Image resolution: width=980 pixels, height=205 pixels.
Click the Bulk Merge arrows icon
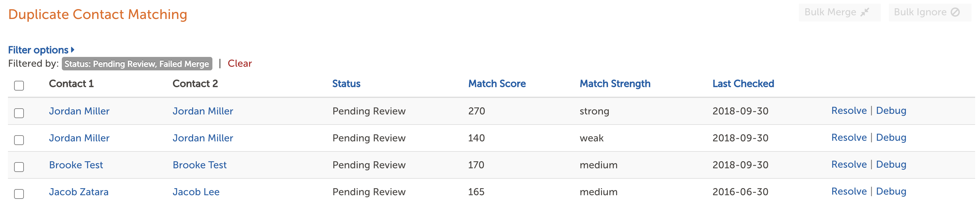point(865,12)
